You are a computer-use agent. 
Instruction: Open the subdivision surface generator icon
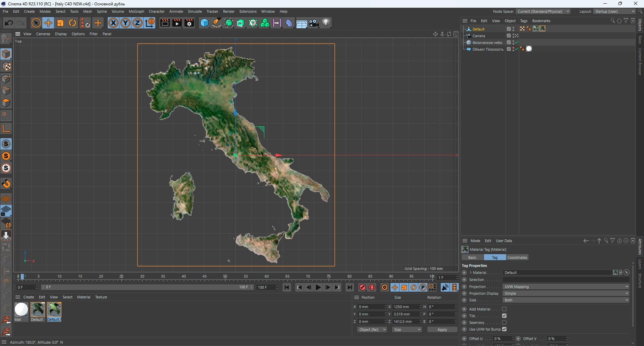[x=229, y=23]
